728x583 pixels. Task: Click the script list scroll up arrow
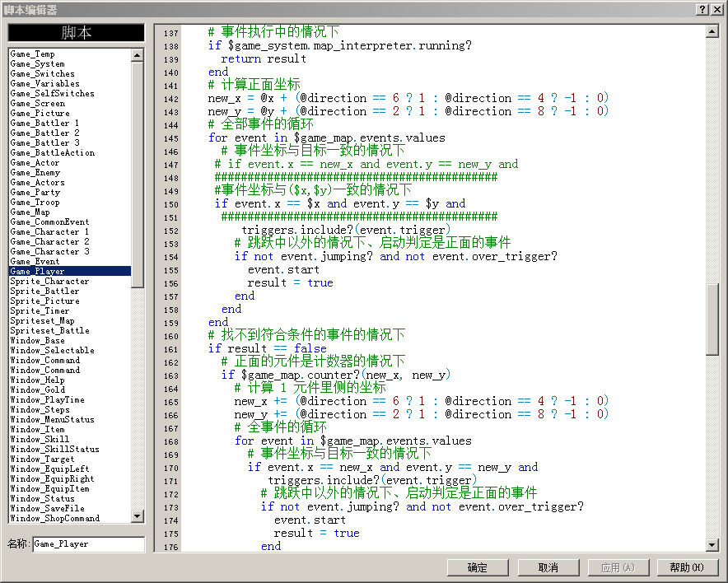[137, 55]
